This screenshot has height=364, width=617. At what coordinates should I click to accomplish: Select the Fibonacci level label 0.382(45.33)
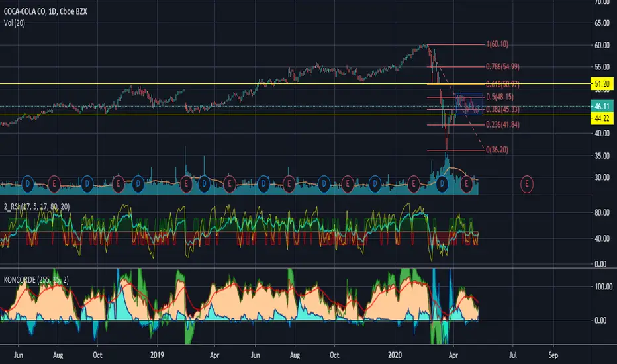(502, 109)
